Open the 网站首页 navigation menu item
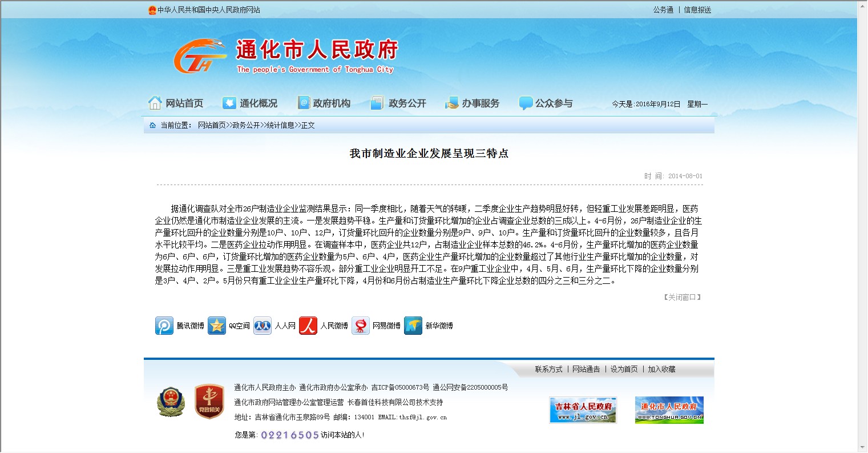Viewport: 868px width, 453px height. pyautogui.click(x=176, y=103)
